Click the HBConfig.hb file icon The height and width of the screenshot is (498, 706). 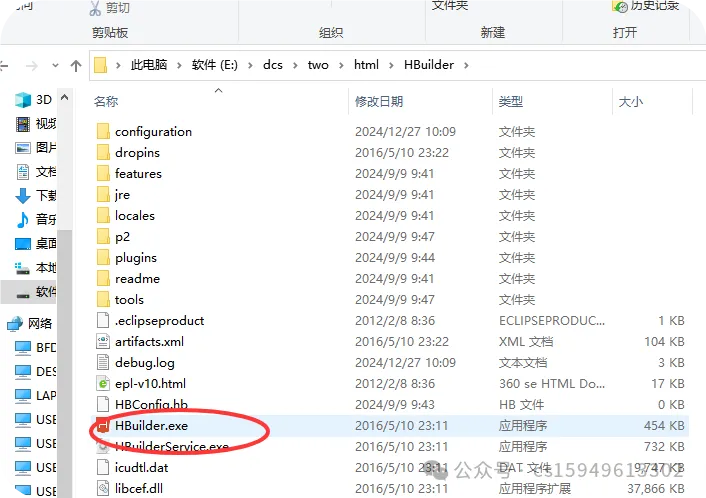tap(103, 404)
